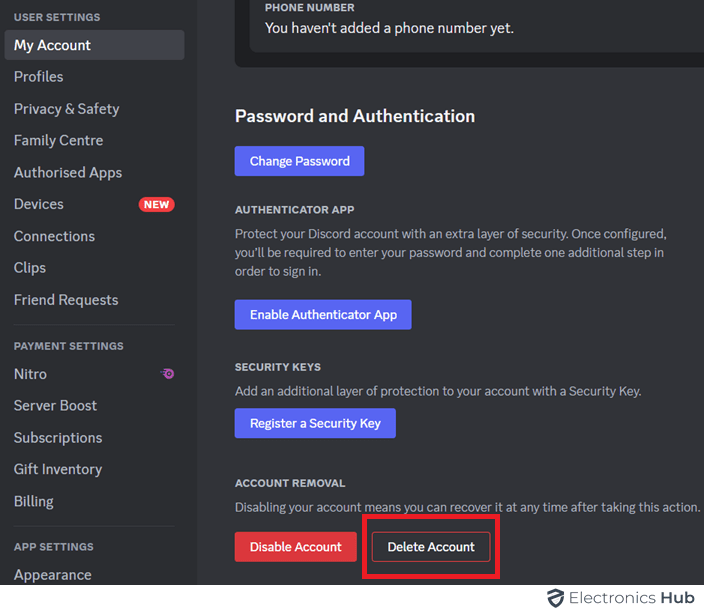Select Devices in user settings
704x609 pixels.
pos(39,204)
